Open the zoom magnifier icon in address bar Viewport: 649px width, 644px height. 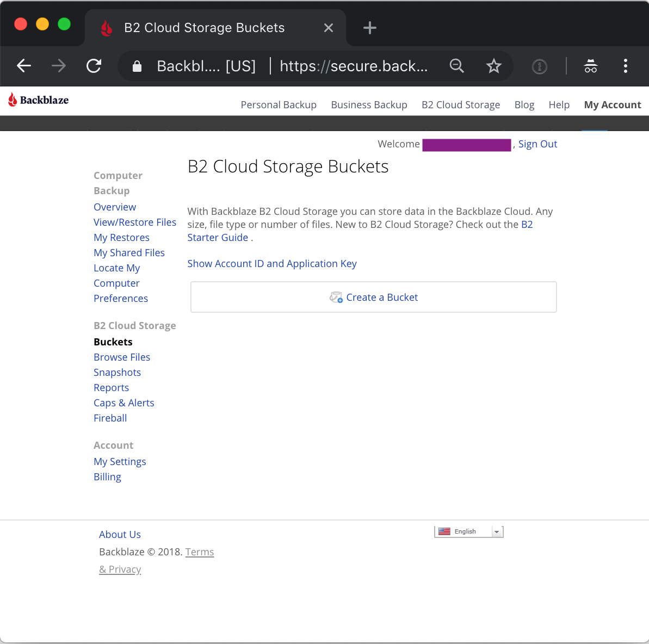(x=456, y=66)
